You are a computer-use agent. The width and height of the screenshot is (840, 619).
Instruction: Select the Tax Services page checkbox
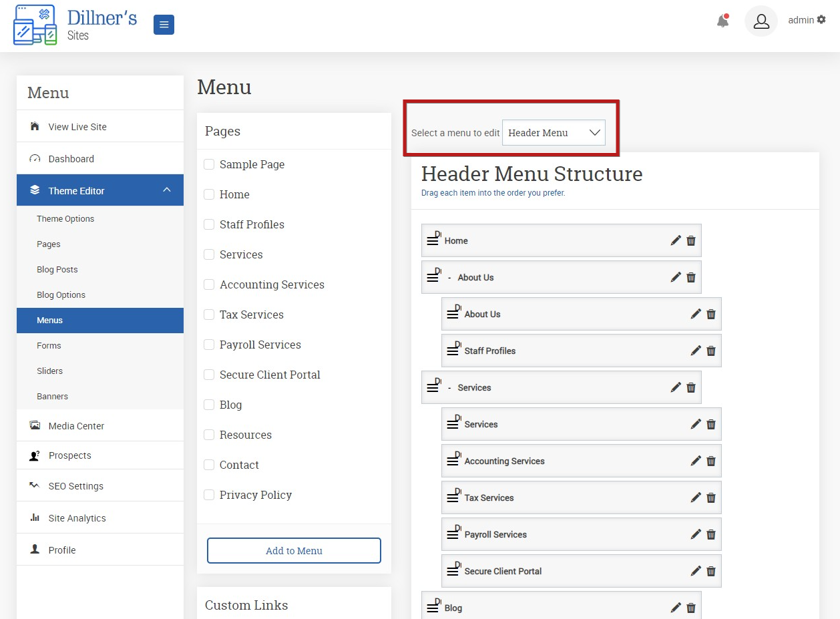tap(209, 315)
